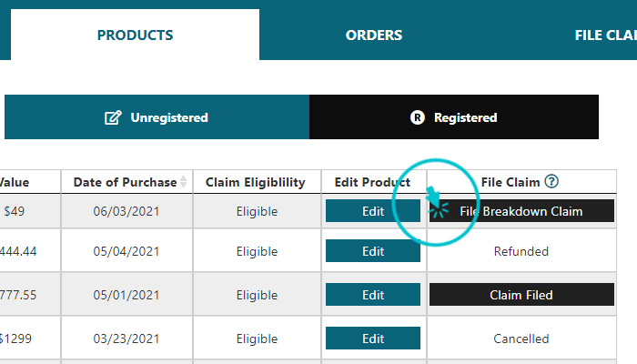Click the Edit Product column header
This screenshot has width=637, height=364.
point(372,182)
